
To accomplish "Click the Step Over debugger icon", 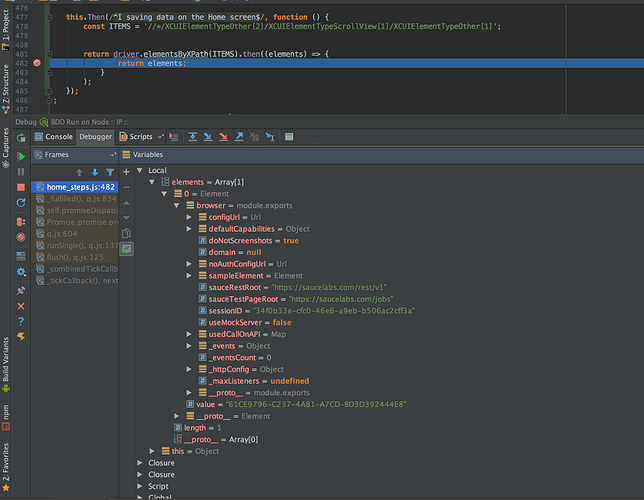I will pyautogui.click(x=192, y=136).
